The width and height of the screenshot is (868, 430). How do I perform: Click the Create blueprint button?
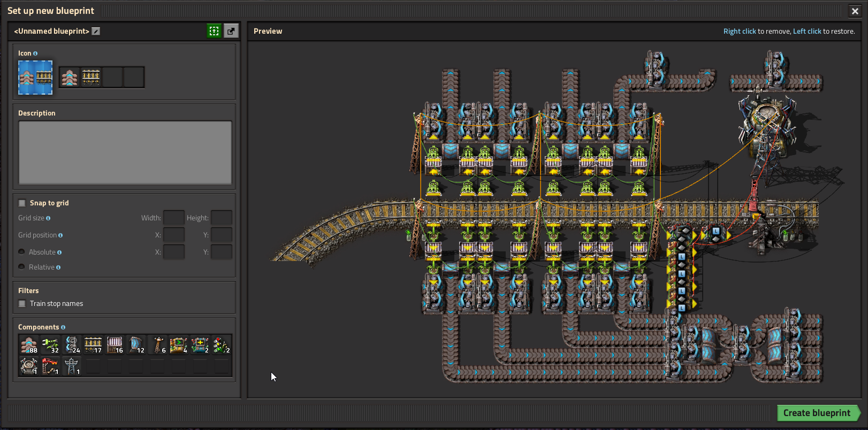coord(816,413)
